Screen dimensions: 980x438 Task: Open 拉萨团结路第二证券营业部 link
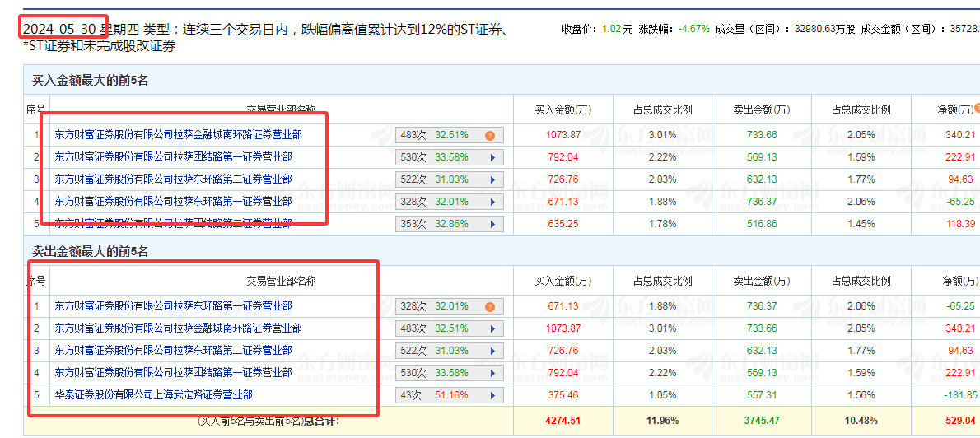pos(173,223)
